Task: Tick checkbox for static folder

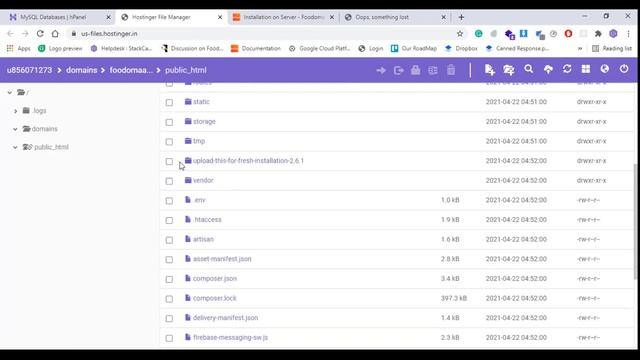Action: (x=169, y=102)
